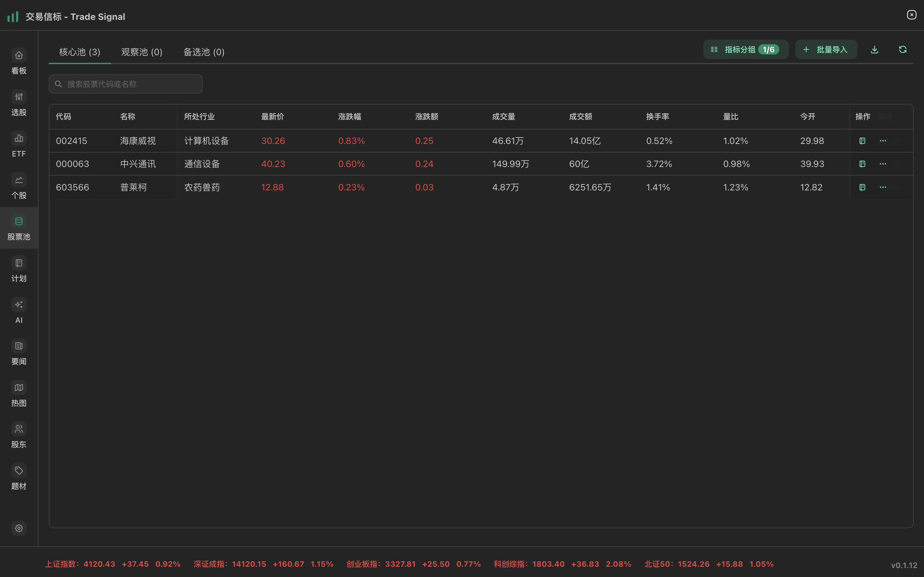Click the 批量导入 button
The height and width of the screenshot is (577, 924).
[x=826, y=50]
